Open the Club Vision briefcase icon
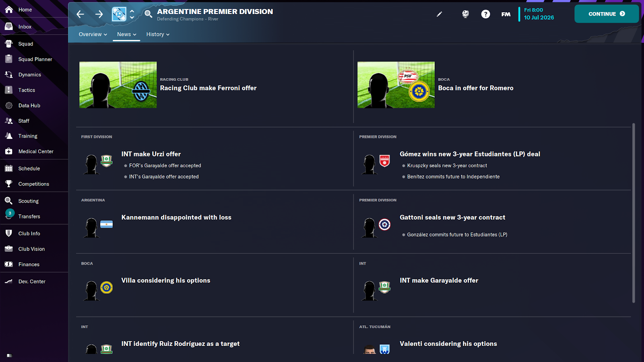The height and width of the screenshot is (362, 644). 9,249
